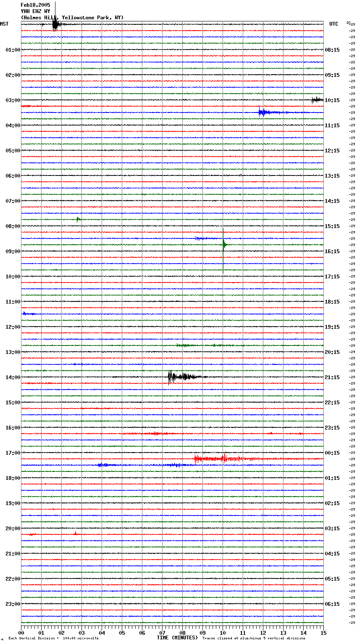This screenshot has height=644, width=357.
Task: Click the large black event on the top trace
Action: tap(57, 24)
